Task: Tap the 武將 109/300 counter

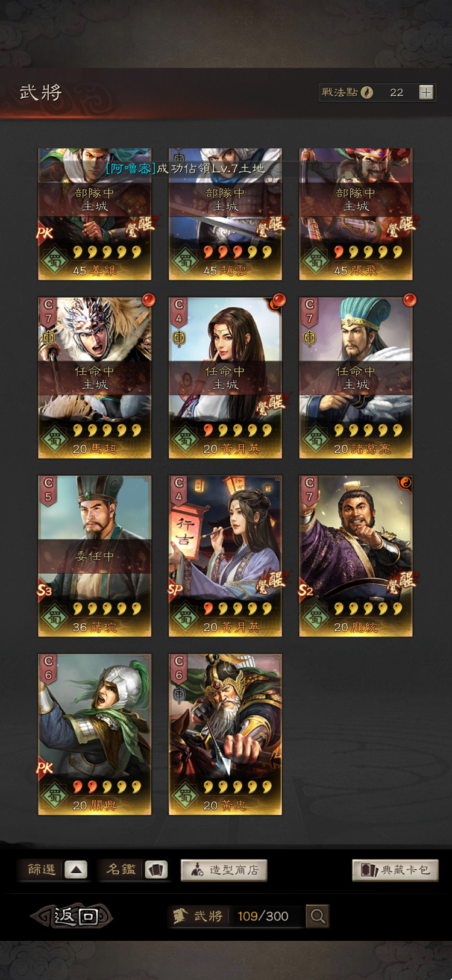Action: coord(236,916)
